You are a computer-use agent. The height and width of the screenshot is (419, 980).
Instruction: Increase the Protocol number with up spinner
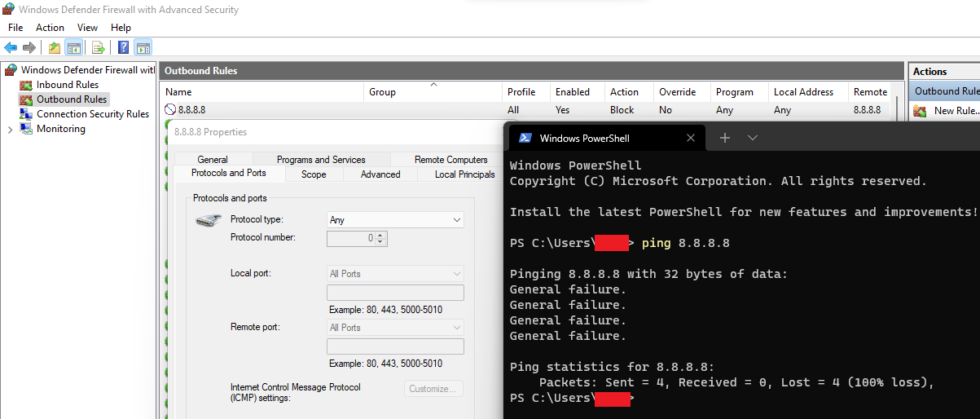click(380, 236)
